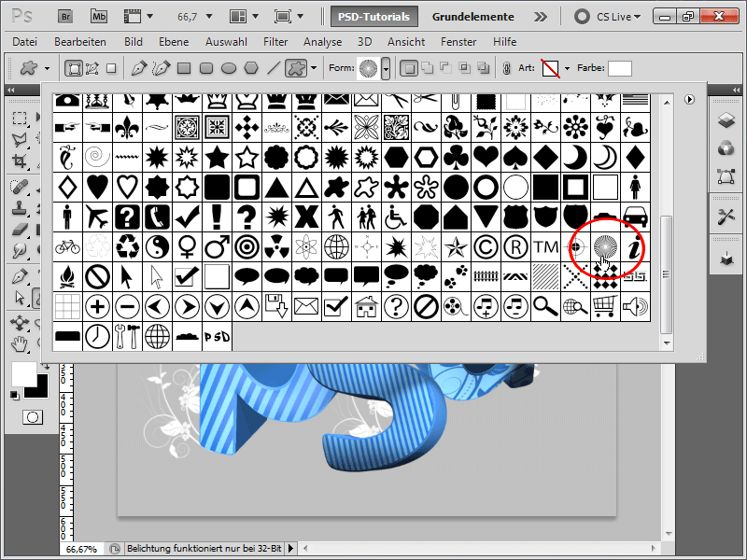This screenshot has width=747, height=560.
Task: Click the Farbe color swatch
Action: pos(620,68)
